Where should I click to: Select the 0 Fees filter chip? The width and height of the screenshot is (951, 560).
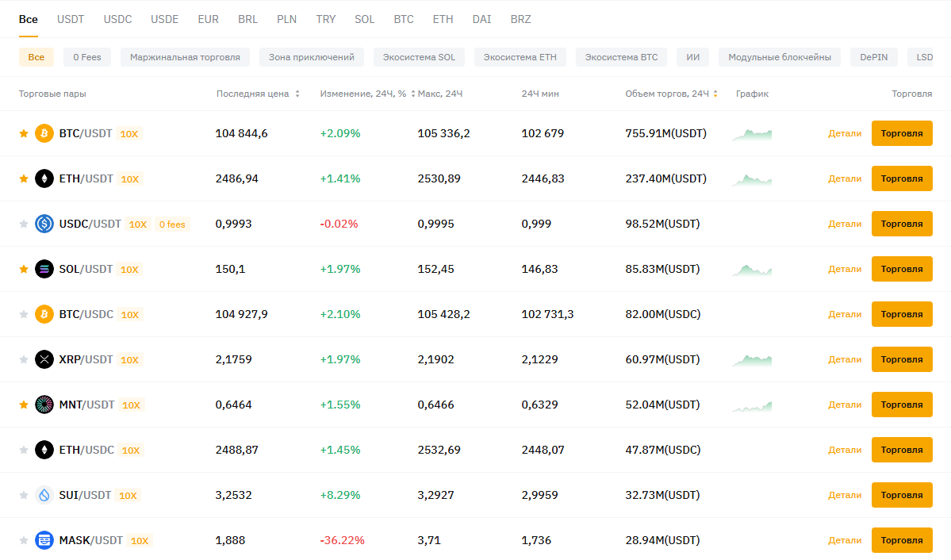click(x=87, y=57)
